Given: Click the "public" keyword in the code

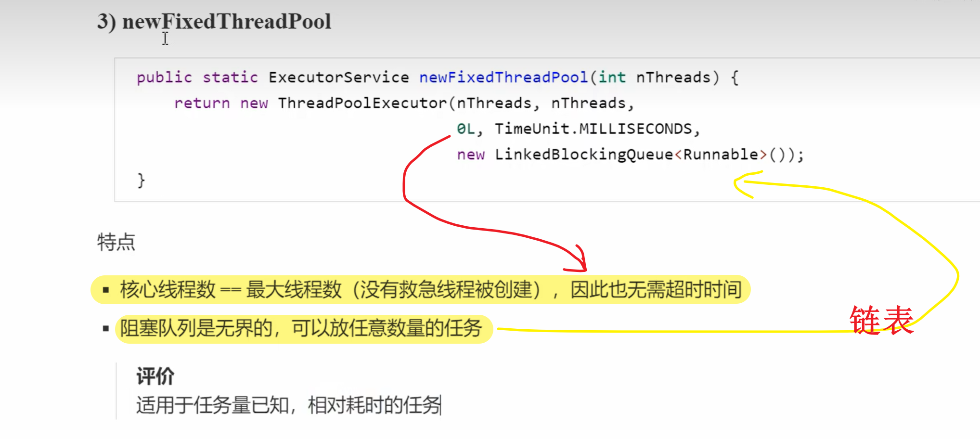Looking at the screenshot, I should tap(164, 77).
